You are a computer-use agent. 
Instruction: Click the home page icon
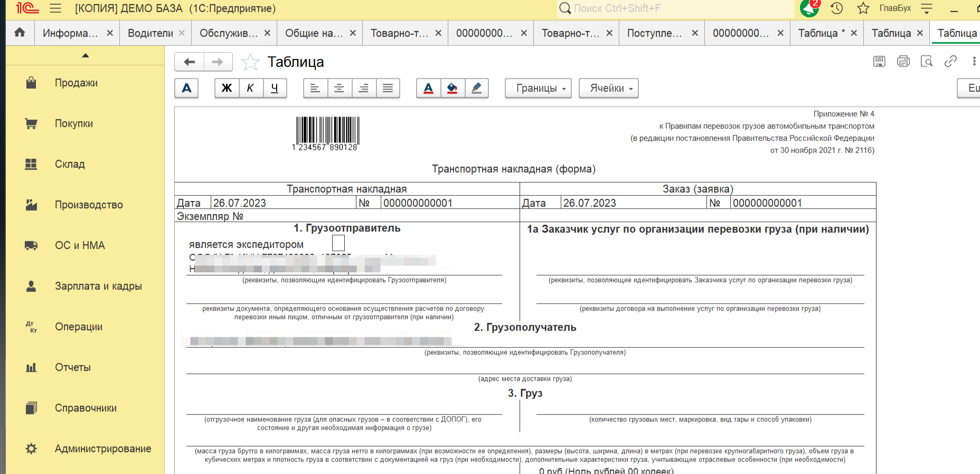pos(20,33)
